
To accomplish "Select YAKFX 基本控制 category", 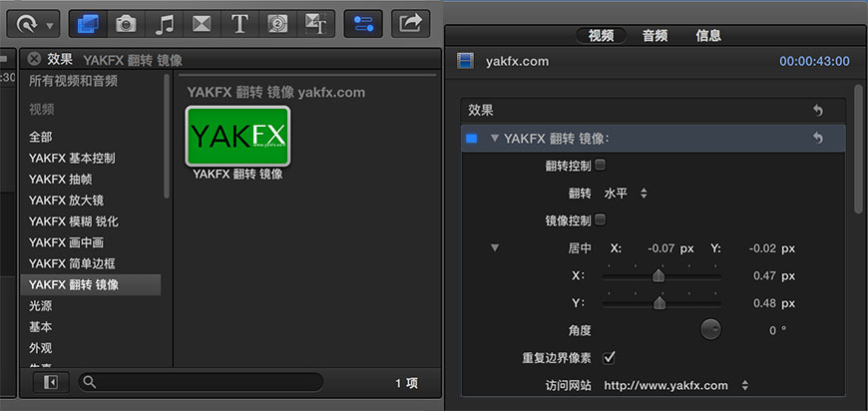I will 72,159.
